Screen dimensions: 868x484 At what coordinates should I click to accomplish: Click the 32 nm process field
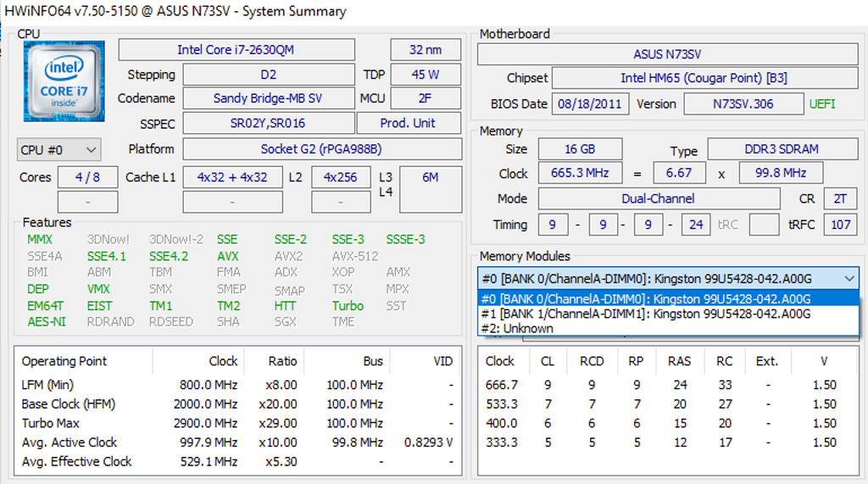pos(426,50)
